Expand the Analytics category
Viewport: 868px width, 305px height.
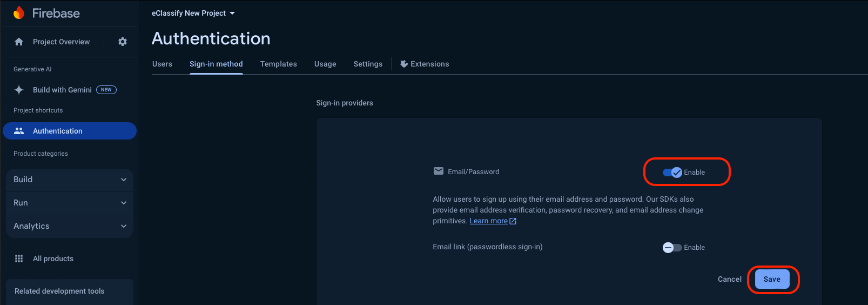tap(70, 226)
